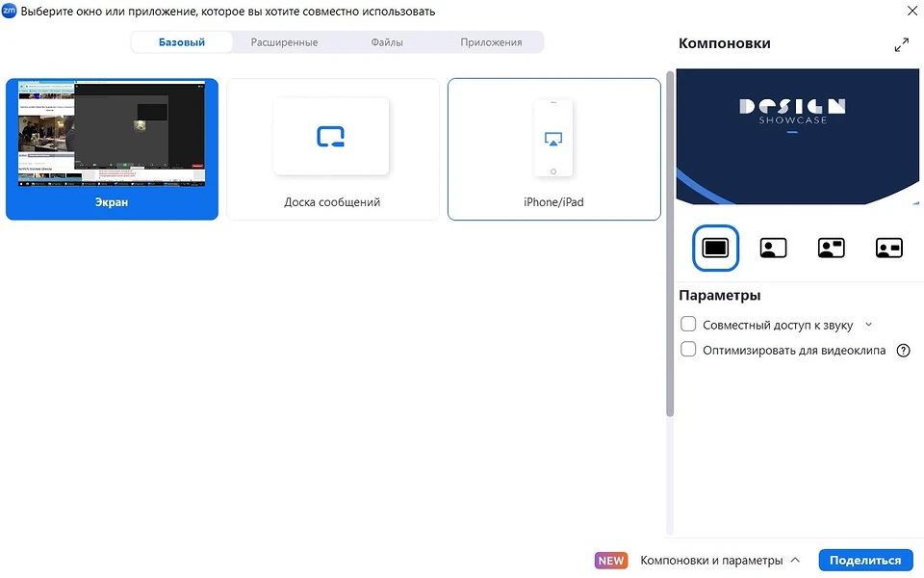Click the NEW badge near Компоновки и параметры

click(x=611, y=561)
